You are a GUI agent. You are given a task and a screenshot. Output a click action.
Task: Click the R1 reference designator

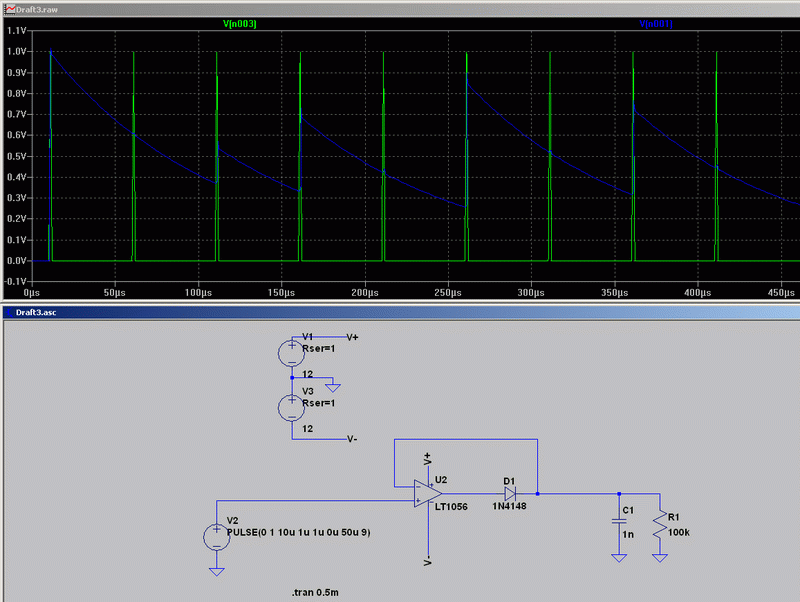click(x=673, y=517)
